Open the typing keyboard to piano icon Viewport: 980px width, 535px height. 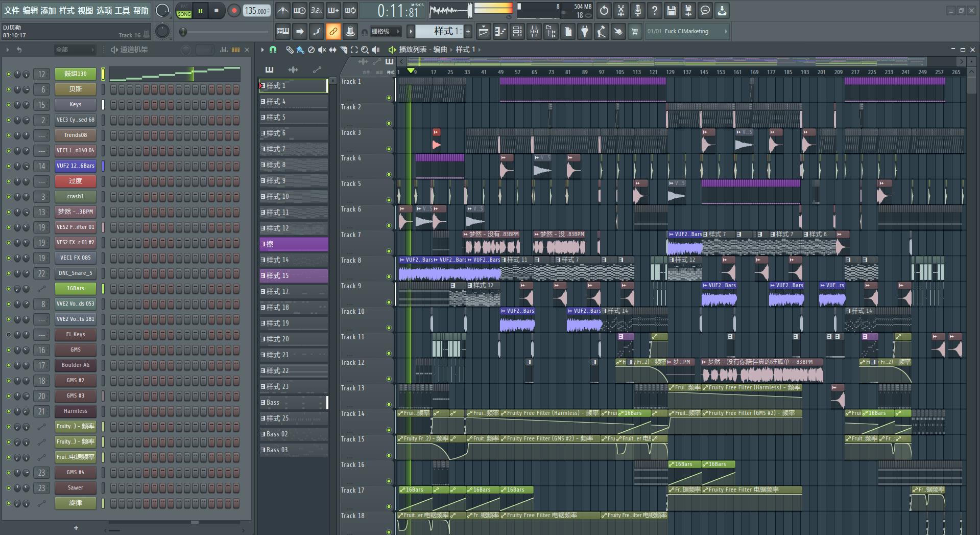point(282,32)
